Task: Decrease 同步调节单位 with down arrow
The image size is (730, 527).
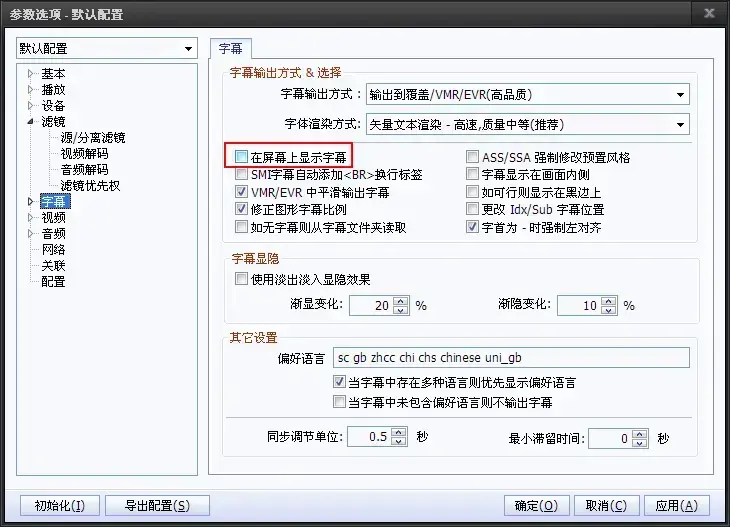Action: (x=399, y=441)
